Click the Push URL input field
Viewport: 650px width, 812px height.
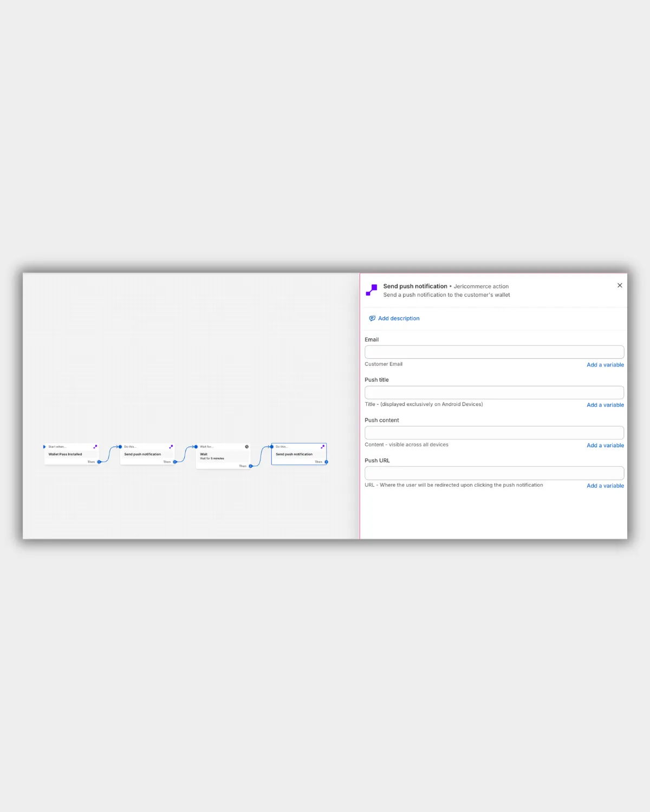pyautogui.click(x=494, y=473)
